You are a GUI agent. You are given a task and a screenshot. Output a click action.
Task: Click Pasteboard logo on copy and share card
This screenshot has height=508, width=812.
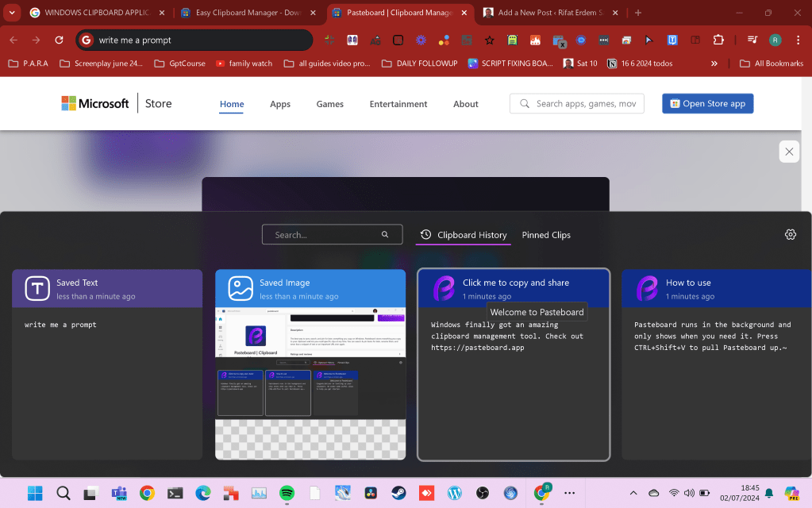(x=444, y=288)
